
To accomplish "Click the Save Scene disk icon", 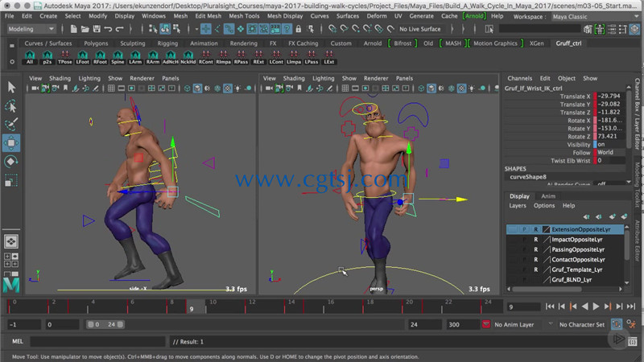I will [97, 29].
